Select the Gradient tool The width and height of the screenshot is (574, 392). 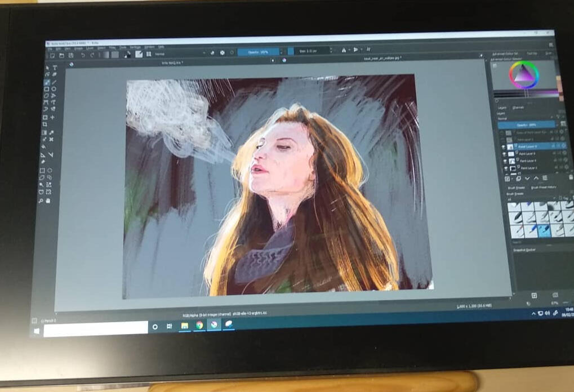45,132
